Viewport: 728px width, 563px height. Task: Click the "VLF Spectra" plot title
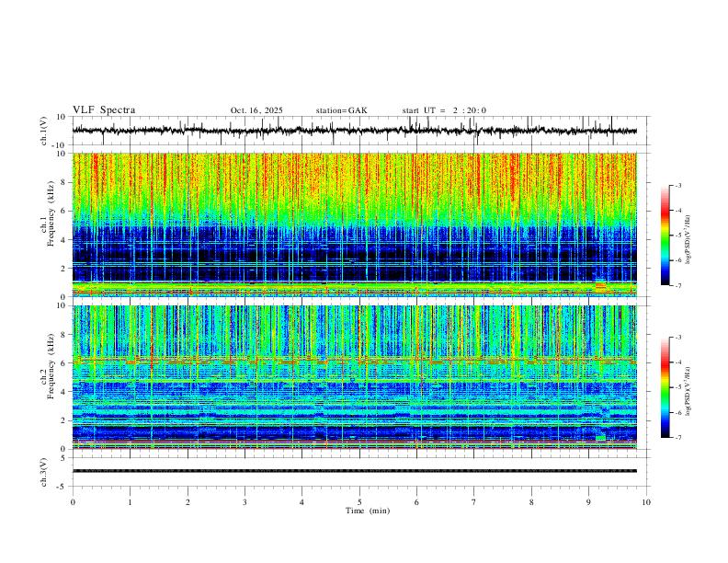(104, 110)
